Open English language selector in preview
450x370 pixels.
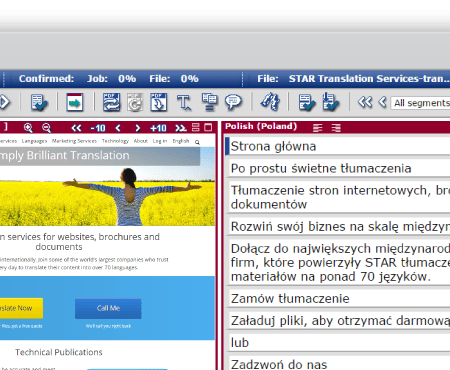click(181, 141)
